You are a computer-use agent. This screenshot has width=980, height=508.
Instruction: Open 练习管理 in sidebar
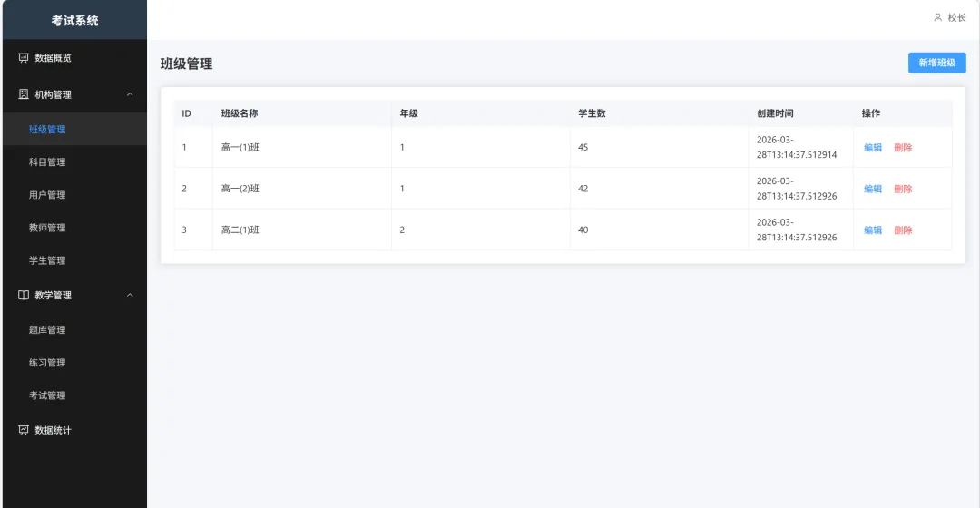pos(75,363)
